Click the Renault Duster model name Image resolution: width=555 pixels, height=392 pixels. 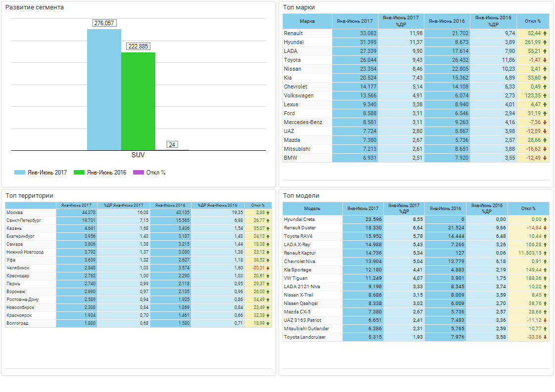click(299, 228)
